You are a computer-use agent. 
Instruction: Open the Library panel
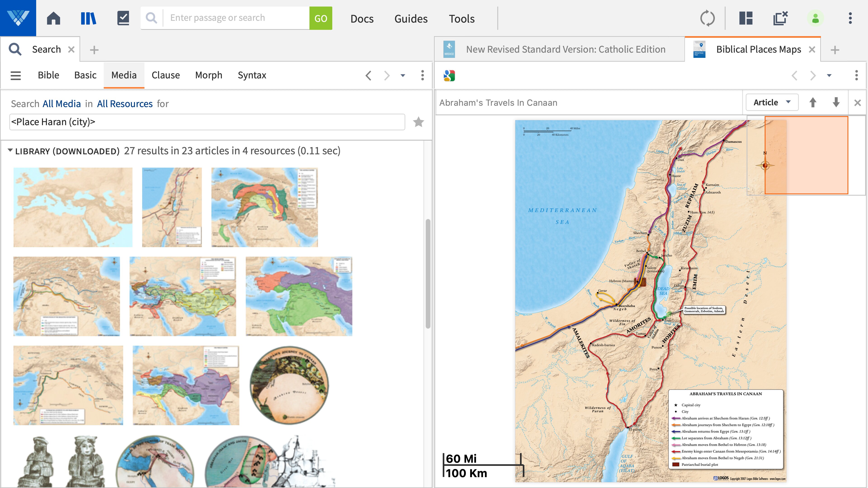88,18
